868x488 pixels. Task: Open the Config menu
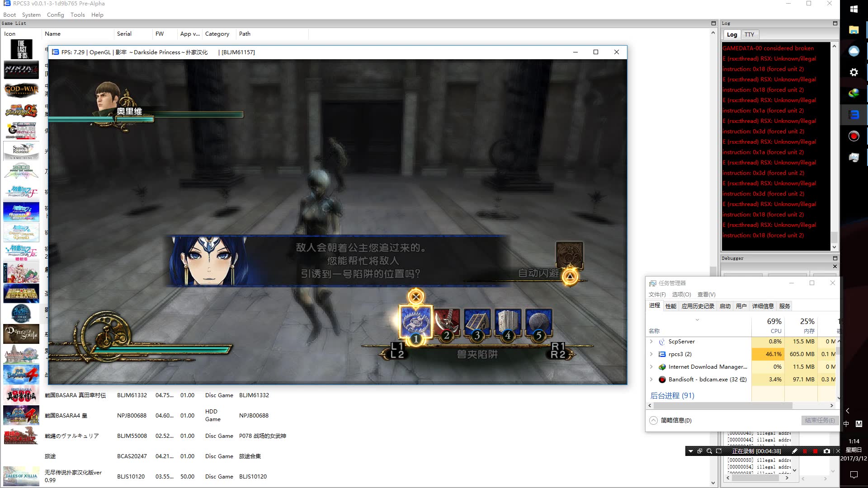point(55,14)
